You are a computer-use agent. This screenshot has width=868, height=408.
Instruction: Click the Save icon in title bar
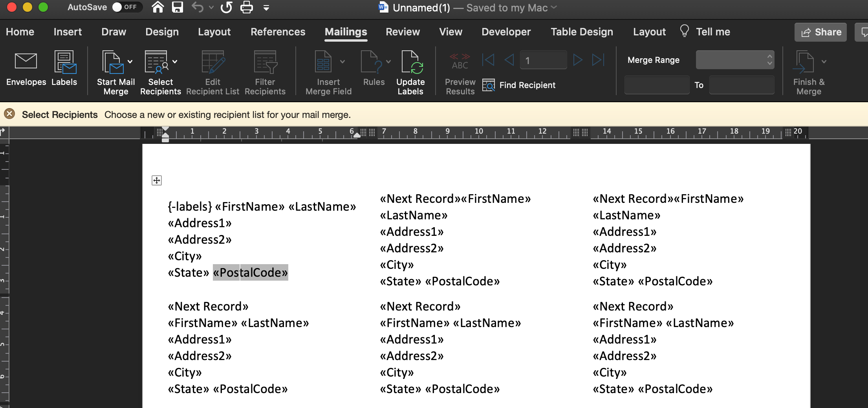(x=178, y=7)
